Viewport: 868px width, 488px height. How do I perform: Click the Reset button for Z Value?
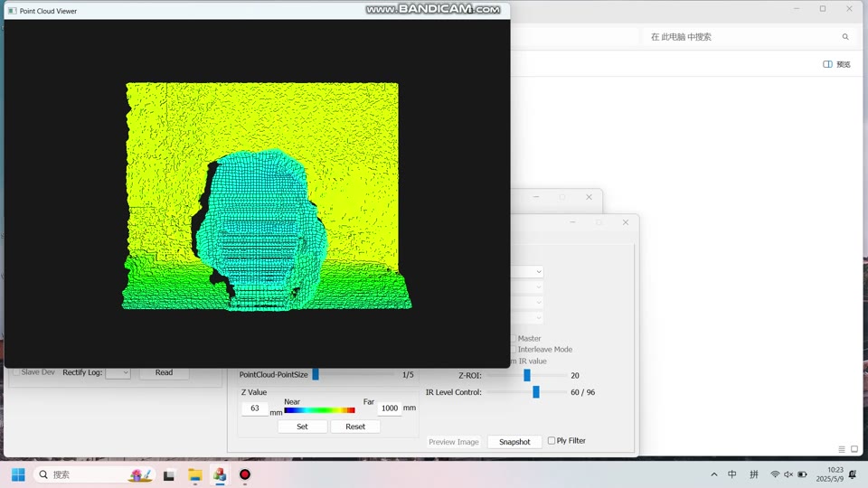click(x=355, y=427)
